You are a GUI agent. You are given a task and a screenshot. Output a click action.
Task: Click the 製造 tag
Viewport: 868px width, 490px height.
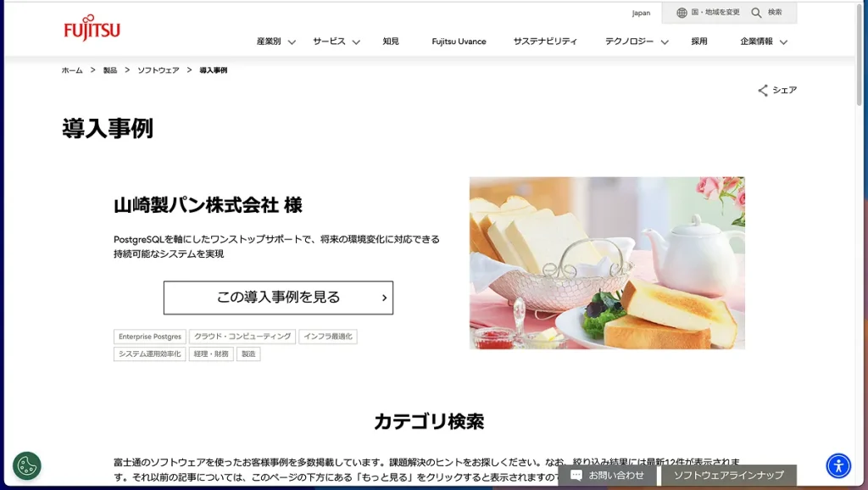pos(248,354)
